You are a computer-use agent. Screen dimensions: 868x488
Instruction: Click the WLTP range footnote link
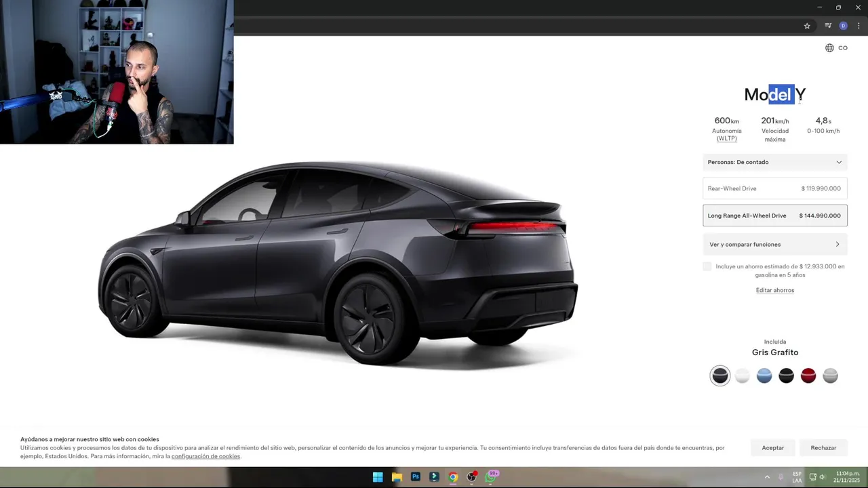coord(727,139)
